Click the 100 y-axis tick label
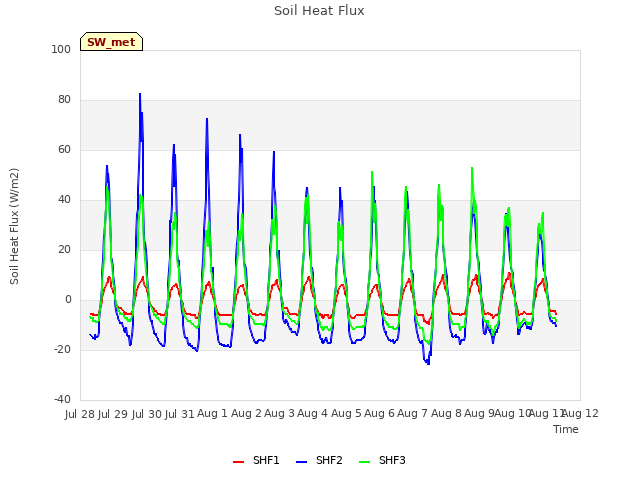 pyautogui.click(x=61, y=49)
